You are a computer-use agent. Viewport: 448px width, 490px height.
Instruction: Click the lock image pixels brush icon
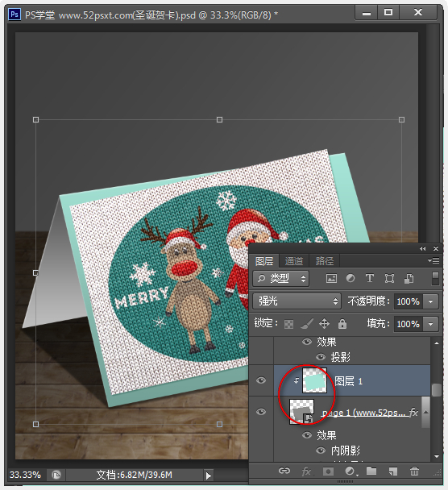coord(306,324)
